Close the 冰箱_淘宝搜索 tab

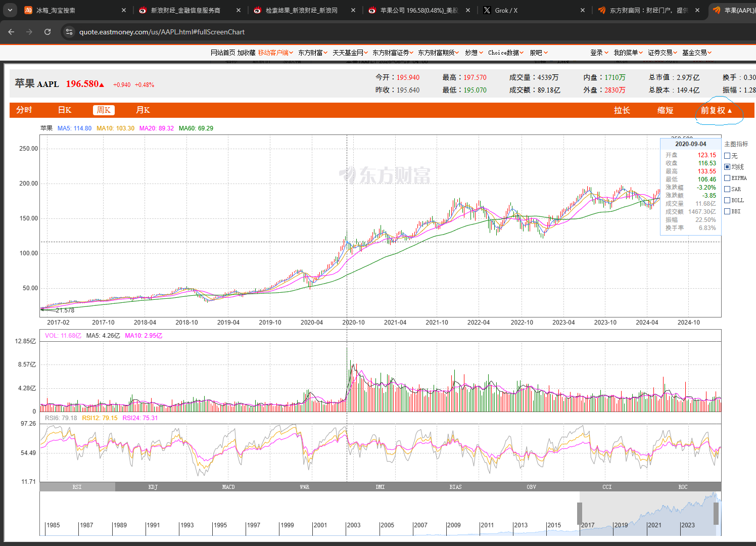[124, 10]
